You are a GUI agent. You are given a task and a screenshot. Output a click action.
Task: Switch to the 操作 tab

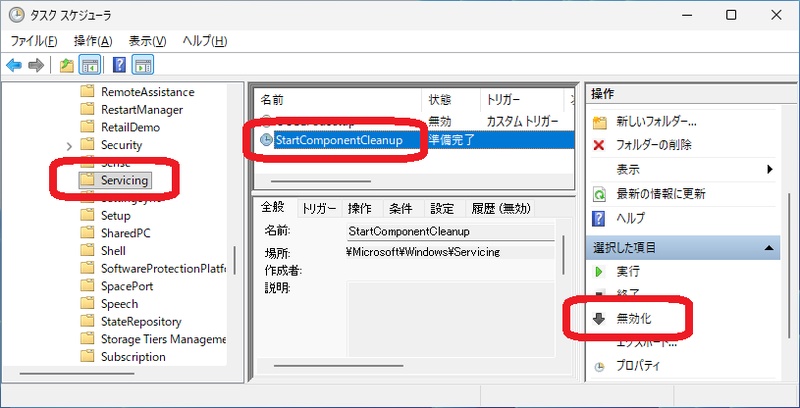click(360, 208)
